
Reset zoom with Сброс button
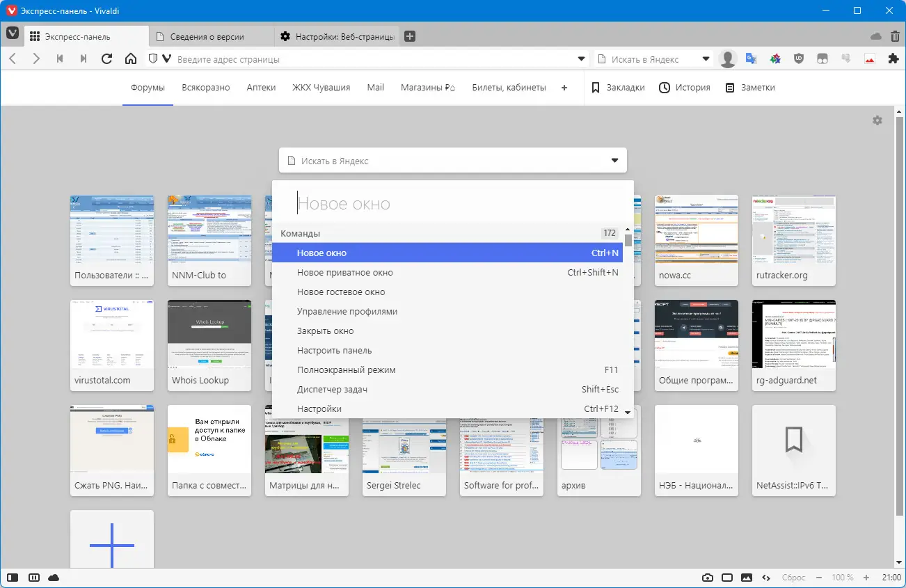pyautogui.click(x=793, y=578)
